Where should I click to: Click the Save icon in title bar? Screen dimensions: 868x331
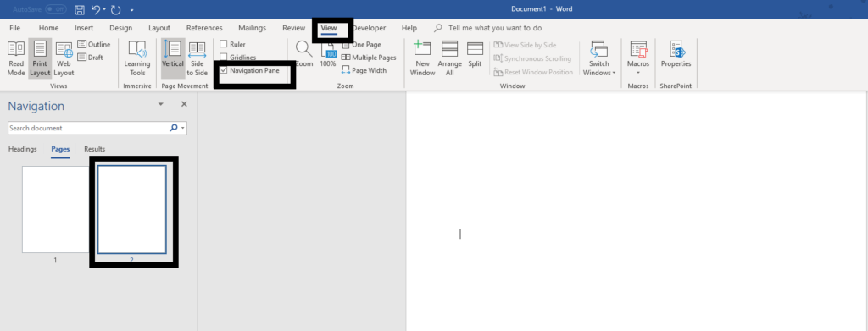[79, 9]
